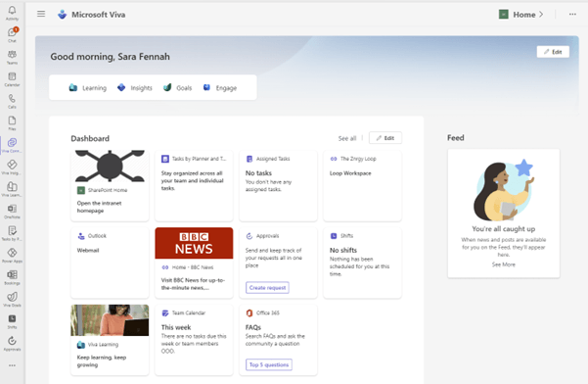
Task: Click the banner Edit button
Action: (553, 52)
